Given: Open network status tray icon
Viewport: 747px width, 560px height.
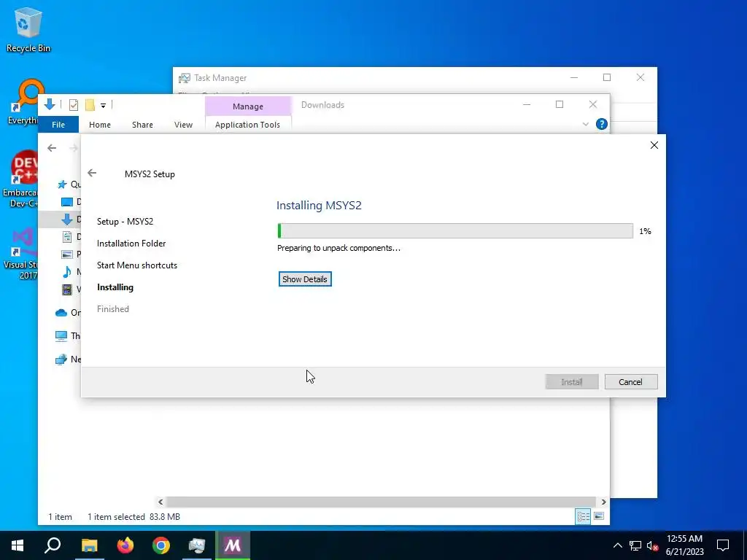Looking at the screenshot, I should coord(635,545).
